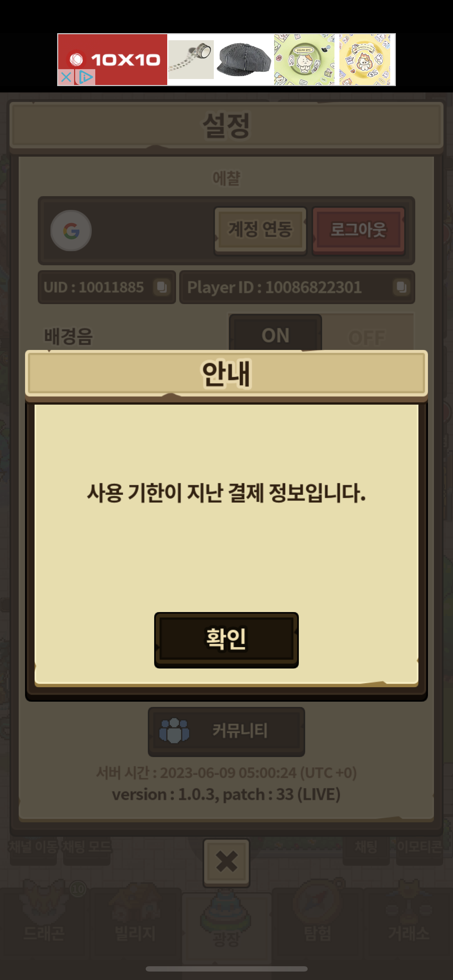This screenshot has width=453, height=980.
Task: Tap the Google account logo
Action: (x=71, y=231)
